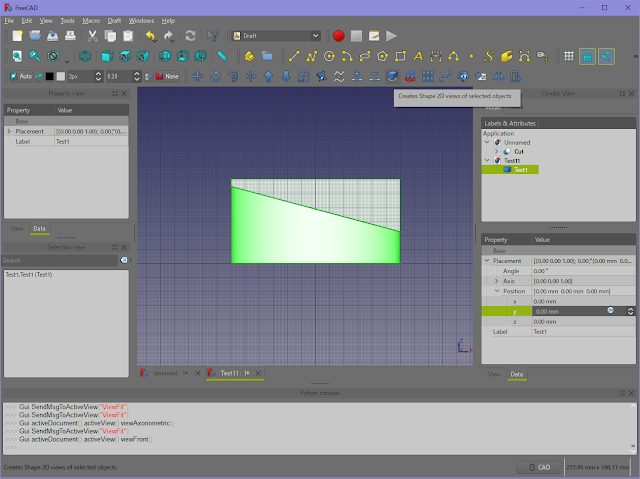Click the selection view search field
640x479 pixels.
pos(58,260)
